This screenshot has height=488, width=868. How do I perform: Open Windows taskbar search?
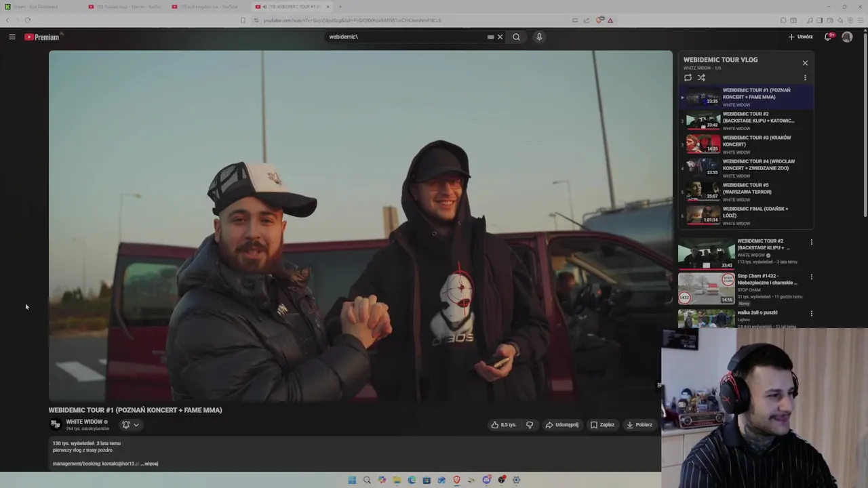point(367,480)
